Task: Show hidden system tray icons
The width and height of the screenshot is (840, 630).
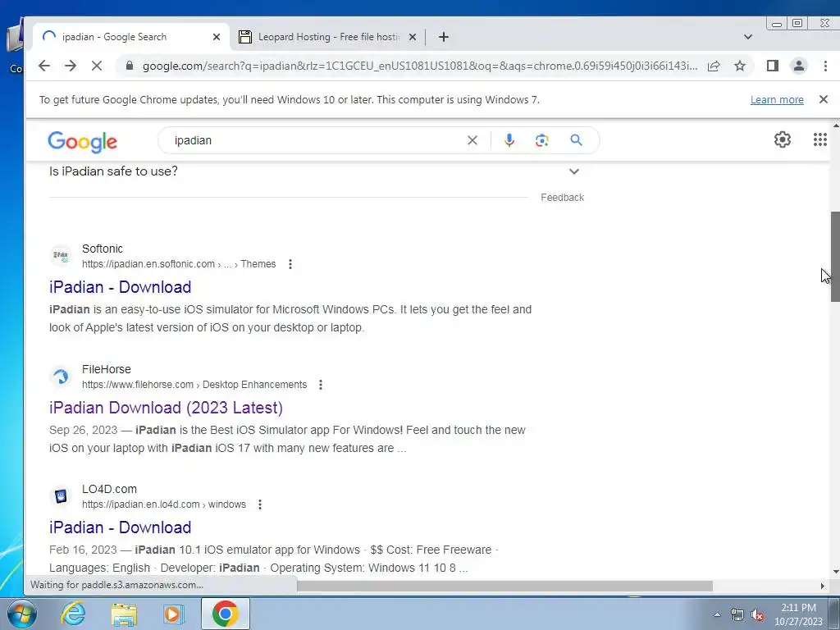Action: pos(717,614)
